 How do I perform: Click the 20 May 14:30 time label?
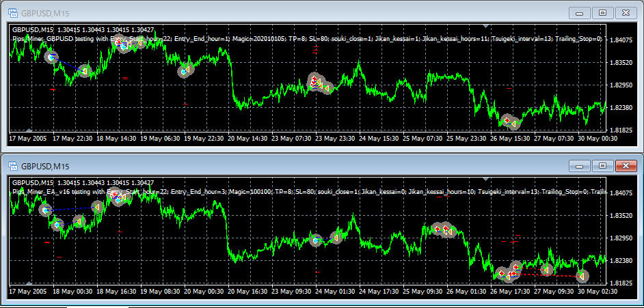[248, 139]
